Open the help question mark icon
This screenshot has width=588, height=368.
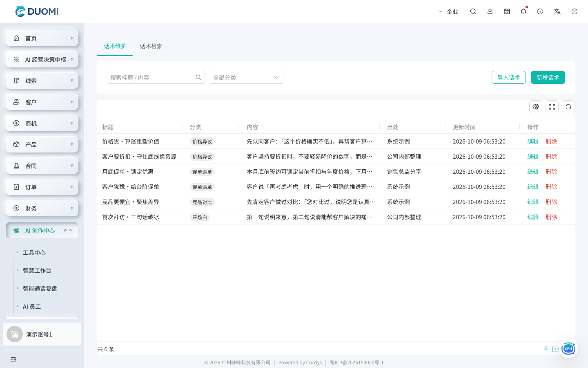tap(575, 11)
